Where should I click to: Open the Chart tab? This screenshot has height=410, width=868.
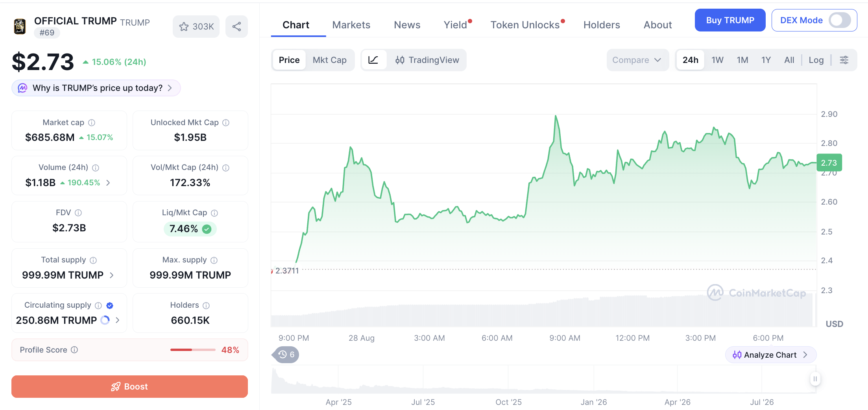click(296, 25)
